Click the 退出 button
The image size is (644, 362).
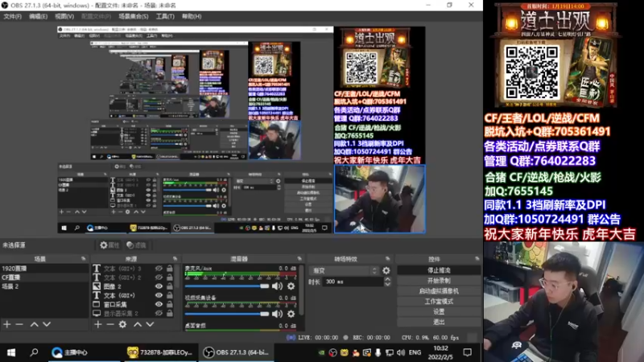coord(439,322)
